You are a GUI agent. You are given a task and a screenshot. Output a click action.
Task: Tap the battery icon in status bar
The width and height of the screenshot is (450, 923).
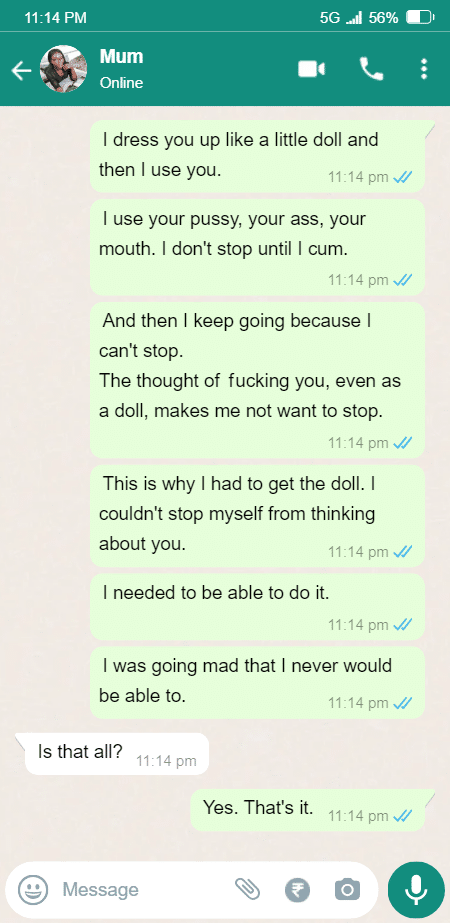[420, 18]
